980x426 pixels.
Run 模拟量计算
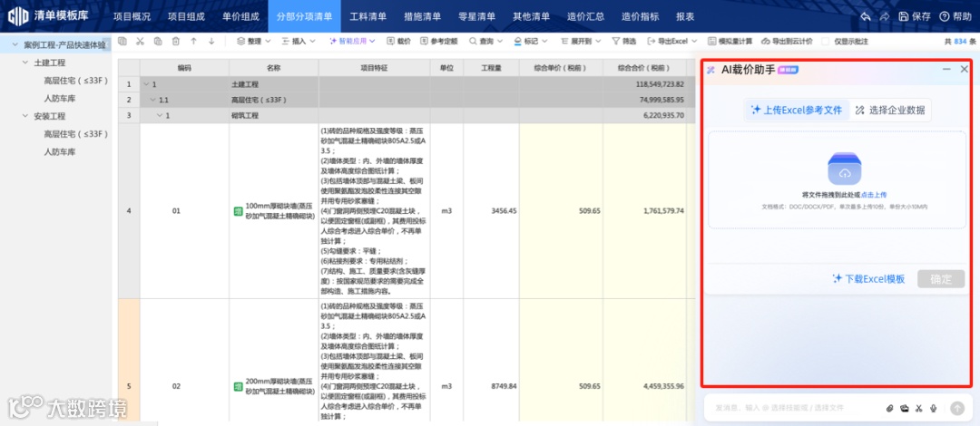click(x=730, y=41)
